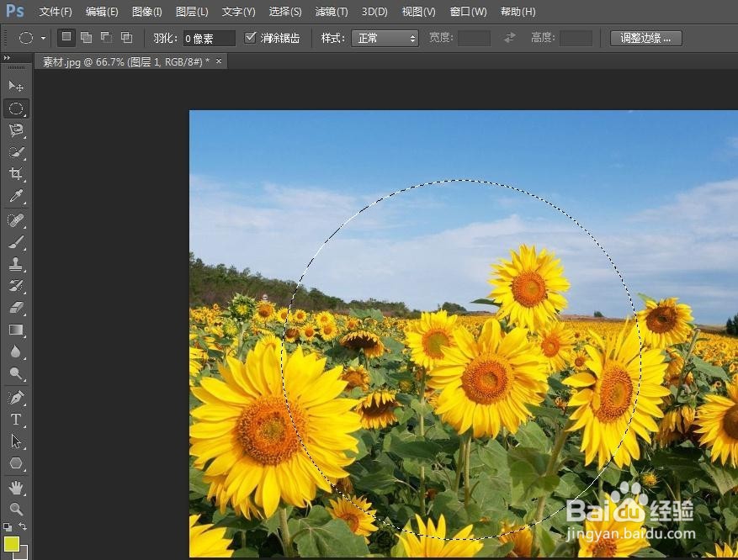This screenshot has height=560, width=738.
Task: Select the Elliptical Marquee tool in toolbox
Action: 15,108
